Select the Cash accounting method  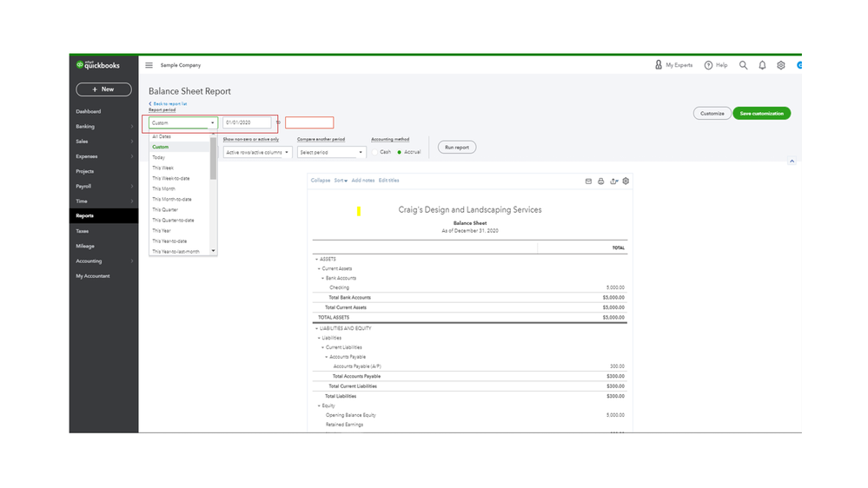[374, 152]
